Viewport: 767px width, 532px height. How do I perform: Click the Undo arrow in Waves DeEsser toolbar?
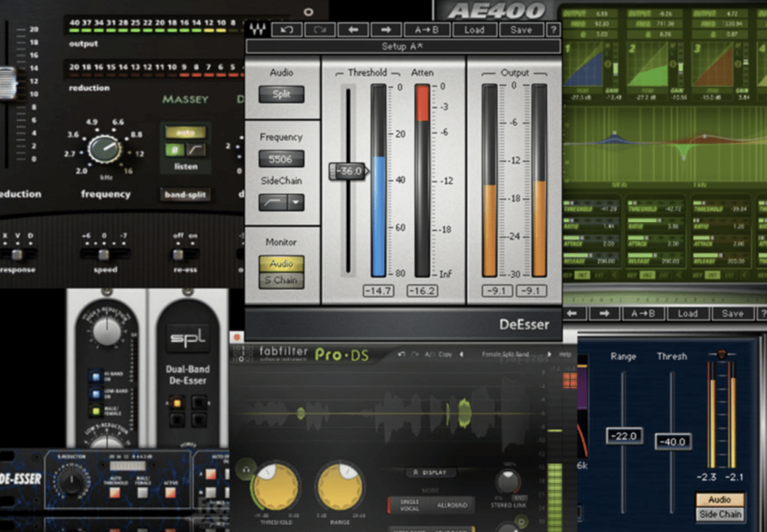click(286, 30)
